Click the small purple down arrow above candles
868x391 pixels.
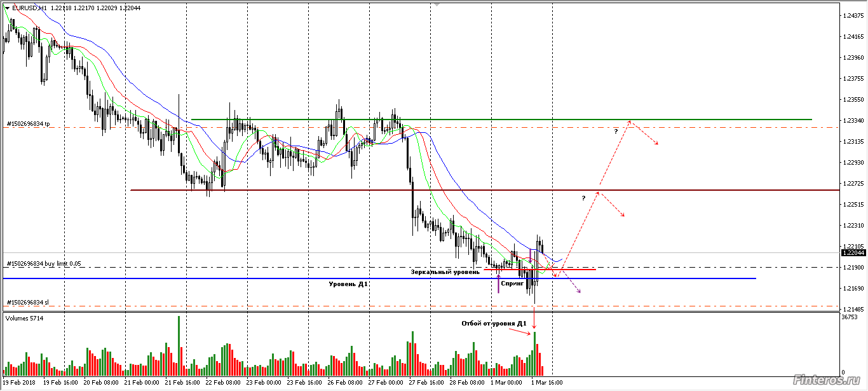[x=531, y=256]
